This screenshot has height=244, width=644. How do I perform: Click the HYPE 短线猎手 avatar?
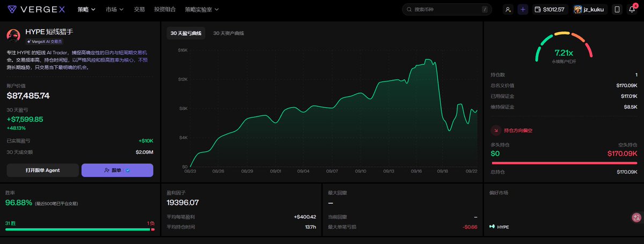pyautogui.click(x=14, y=36)
